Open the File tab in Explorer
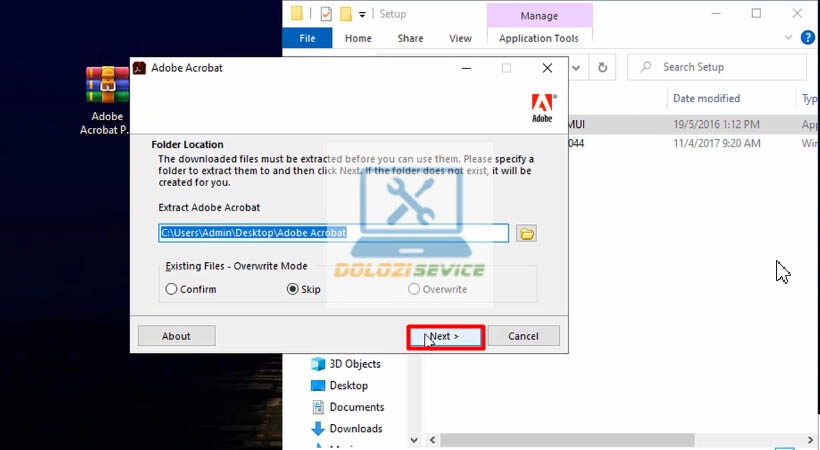The width and height of the screenshot is (820, 450). [307, 38]
